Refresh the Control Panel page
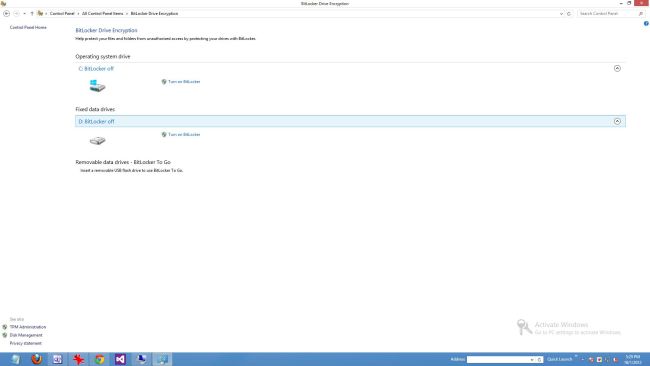Screen dimensions: 650x366 569,14
